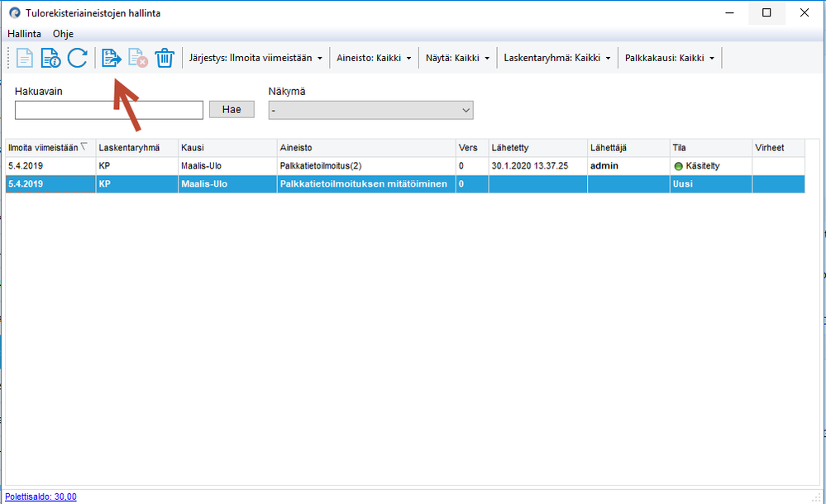826x504 pixels.
Task: Click the send report icon
Action: pos(111,58)
